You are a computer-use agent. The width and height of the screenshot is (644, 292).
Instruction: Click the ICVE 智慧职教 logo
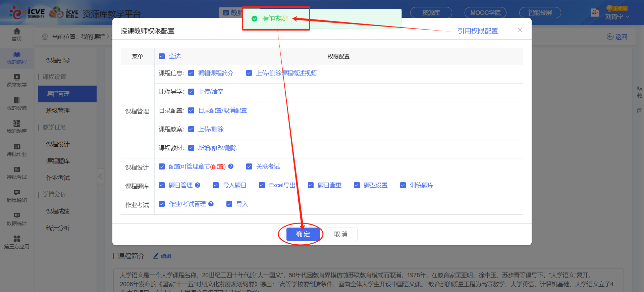point(28,12)
